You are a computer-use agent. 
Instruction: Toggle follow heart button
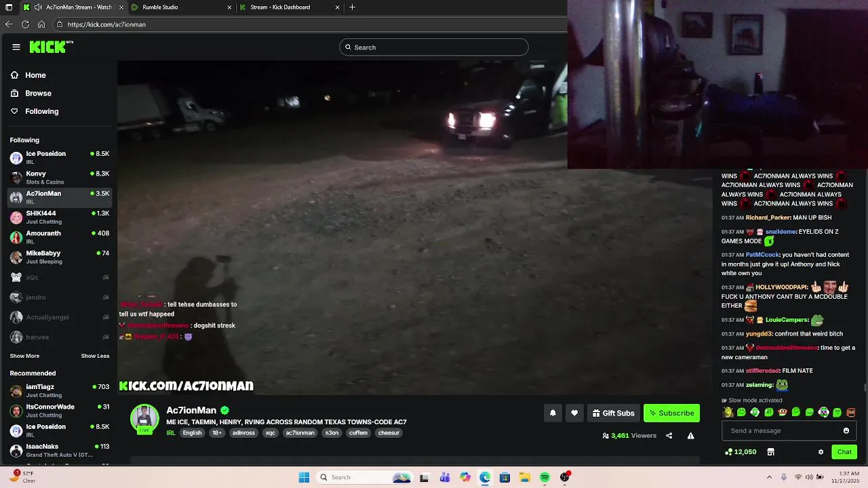574,413
